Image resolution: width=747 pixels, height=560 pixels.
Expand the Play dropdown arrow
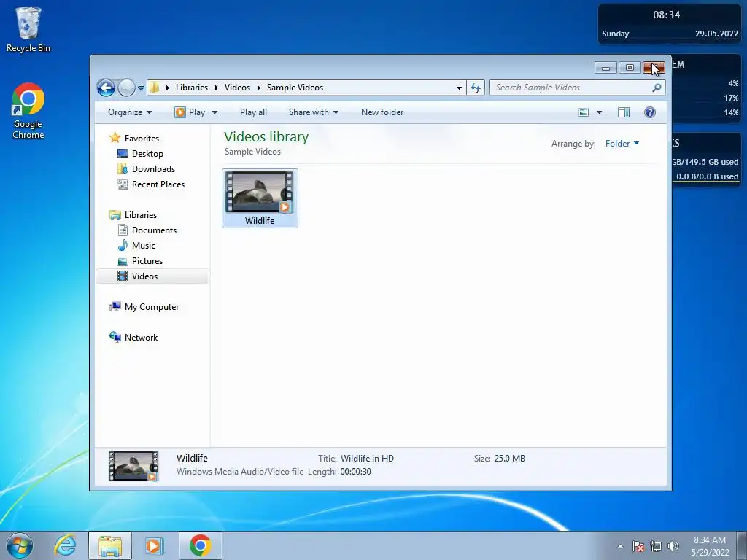[215, 112]
